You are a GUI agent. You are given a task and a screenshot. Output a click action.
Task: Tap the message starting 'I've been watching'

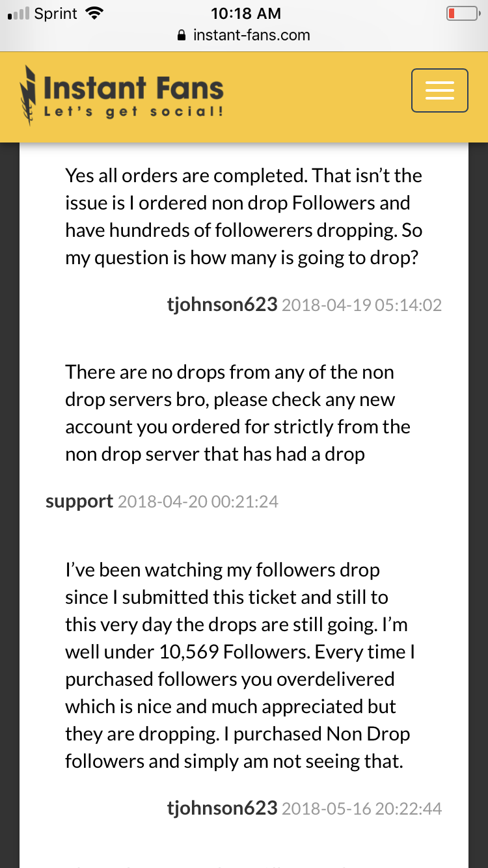click(240, 666)
